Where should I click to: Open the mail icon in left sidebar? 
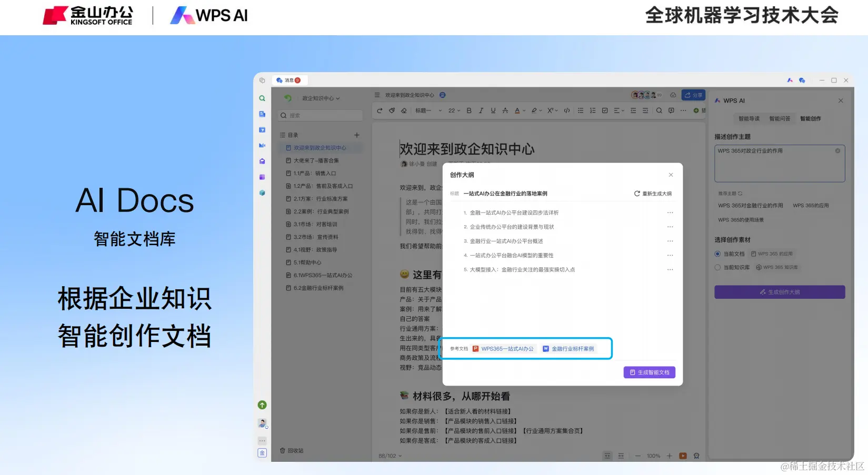pyautogui.click(x=262, y=161)
